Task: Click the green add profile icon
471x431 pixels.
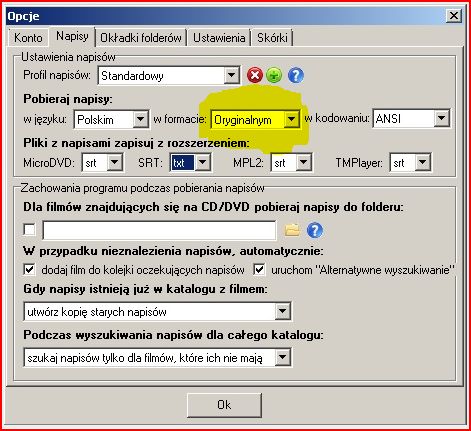Action: [x=274, y=75]
